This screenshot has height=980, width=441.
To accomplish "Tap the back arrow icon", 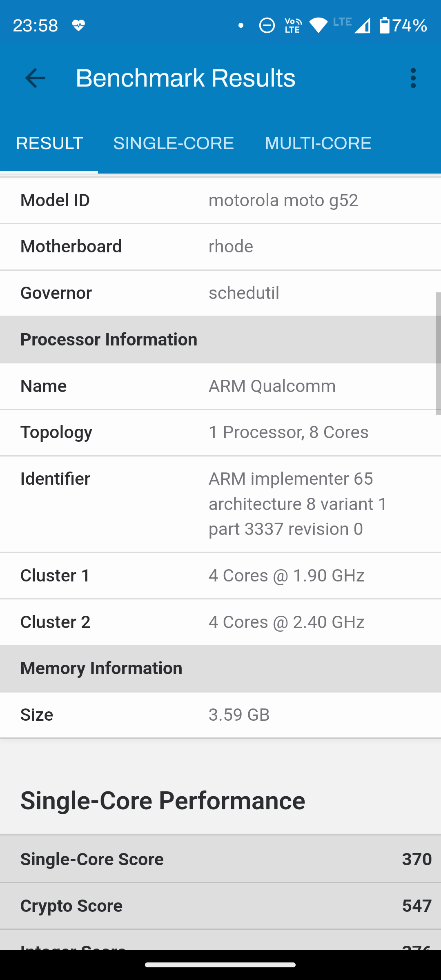I will (35, 78).
